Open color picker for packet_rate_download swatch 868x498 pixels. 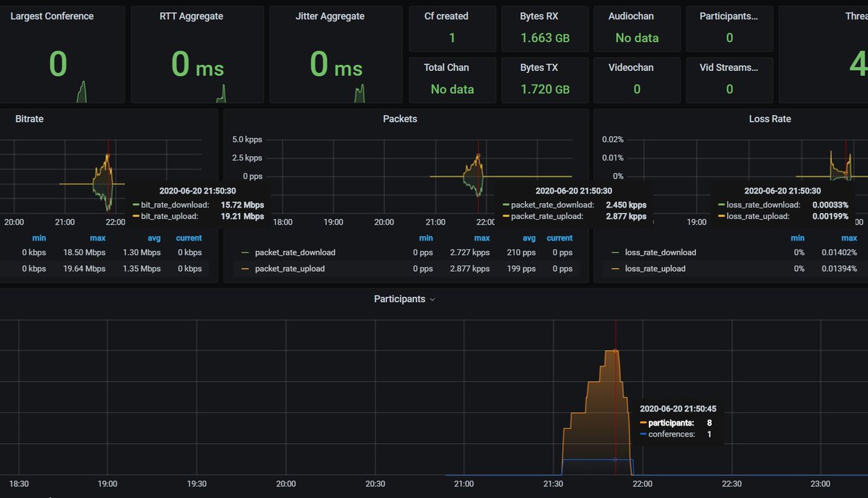244,253
